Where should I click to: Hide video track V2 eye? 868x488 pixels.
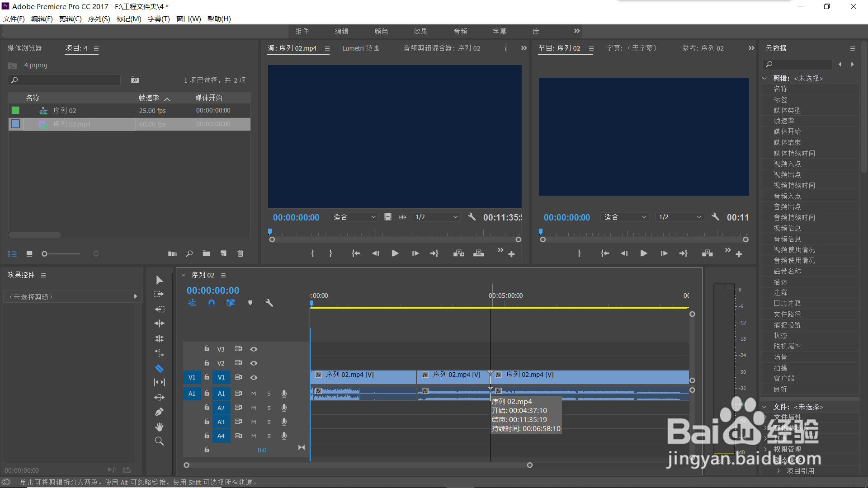pos(254,363)
